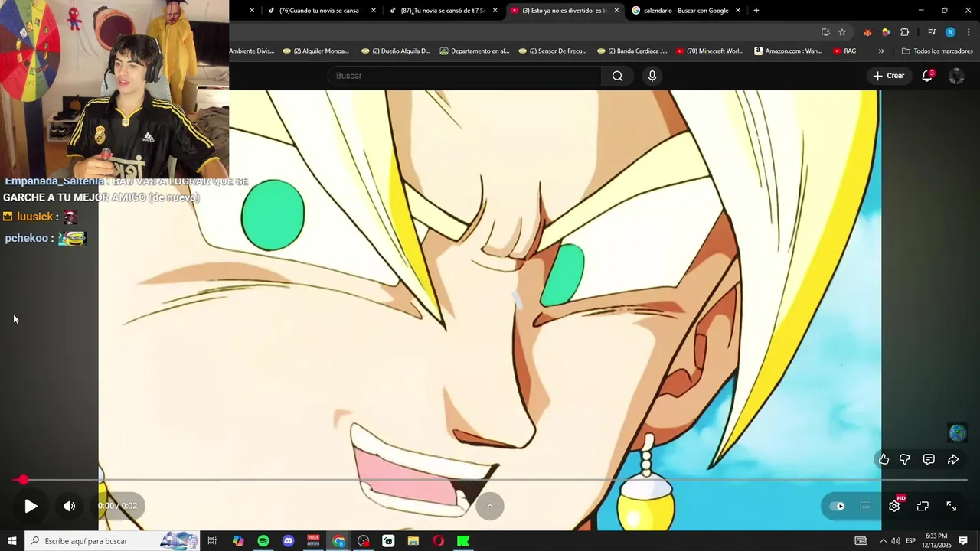The height and width of the screenshot is (551, 980).
Task: Open the media control icon in toolbar
Action: tap(932, 32)
